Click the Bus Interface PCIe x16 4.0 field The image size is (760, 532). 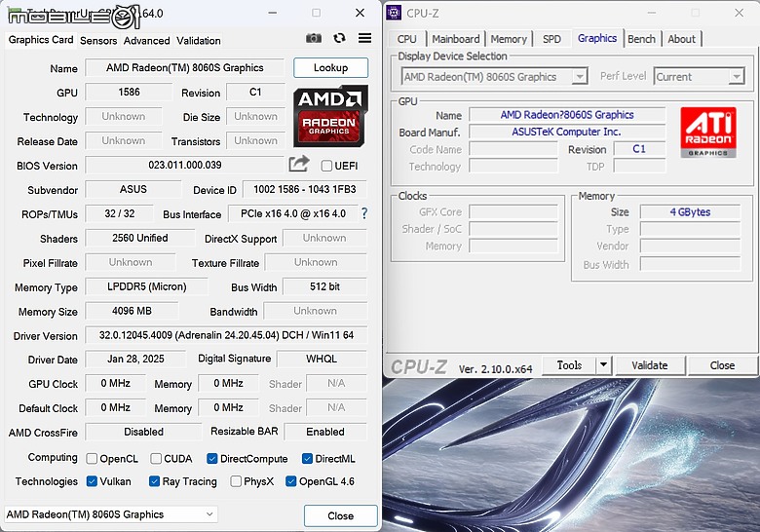[x=292, y=213]
